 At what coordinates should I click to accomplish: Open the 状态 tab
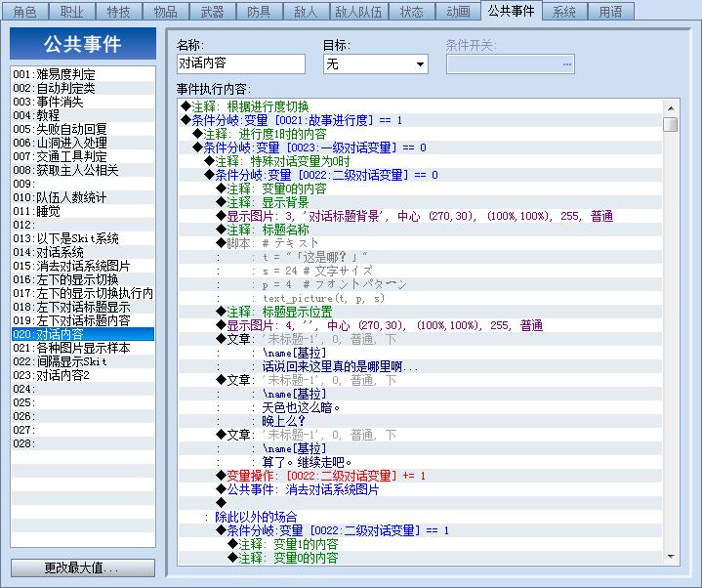coord(411,11)
